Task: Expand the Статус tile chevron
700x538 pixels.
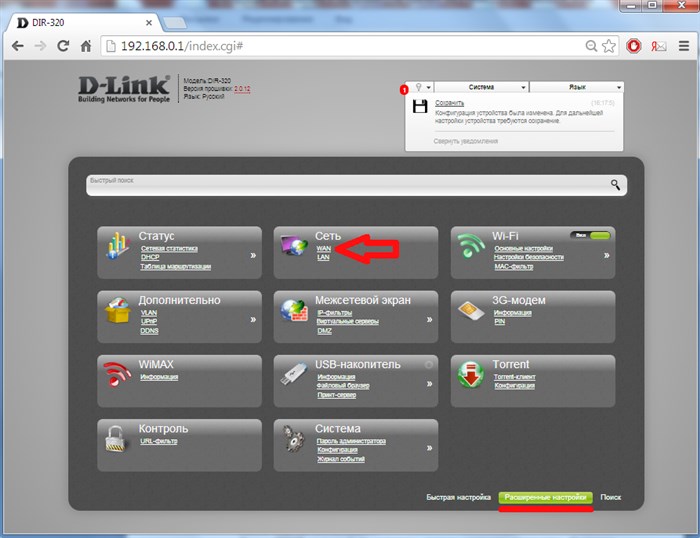Action: pyautogui.click(x=253, y=255)
